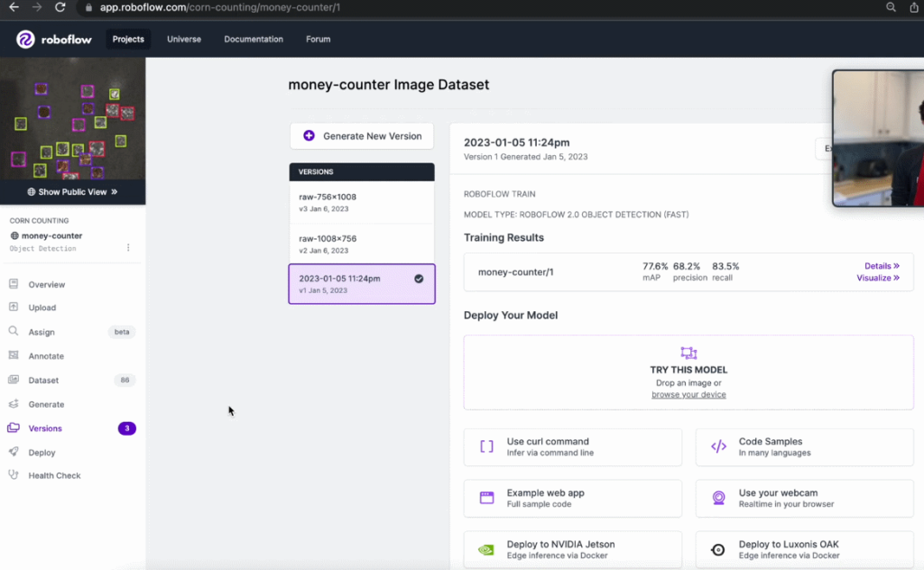Click the 83.5% recall value
The image size is (924, 570).
click(x=725, y=266)
